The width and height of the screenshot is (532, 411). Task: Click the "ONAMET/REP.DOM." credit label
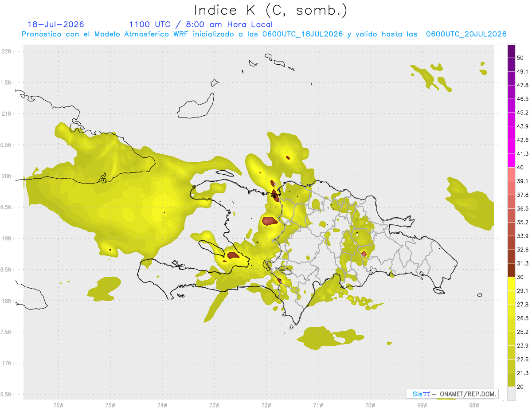tap(468, 394)
